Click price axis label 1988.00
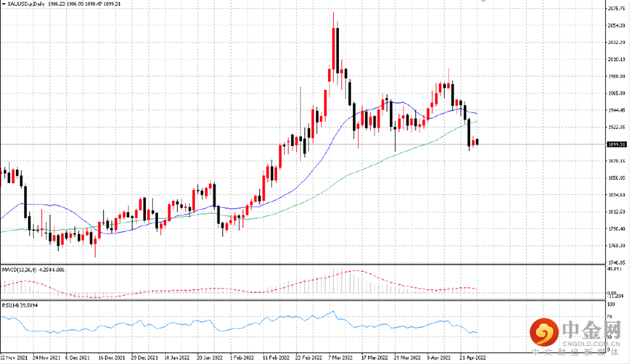The image size is (630, 364). 617,76
